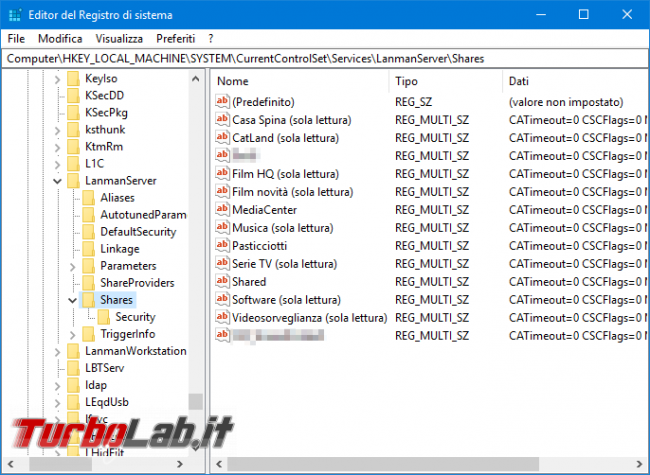
Task: Click the Musica value icon
Action: (x=222, y=228)
